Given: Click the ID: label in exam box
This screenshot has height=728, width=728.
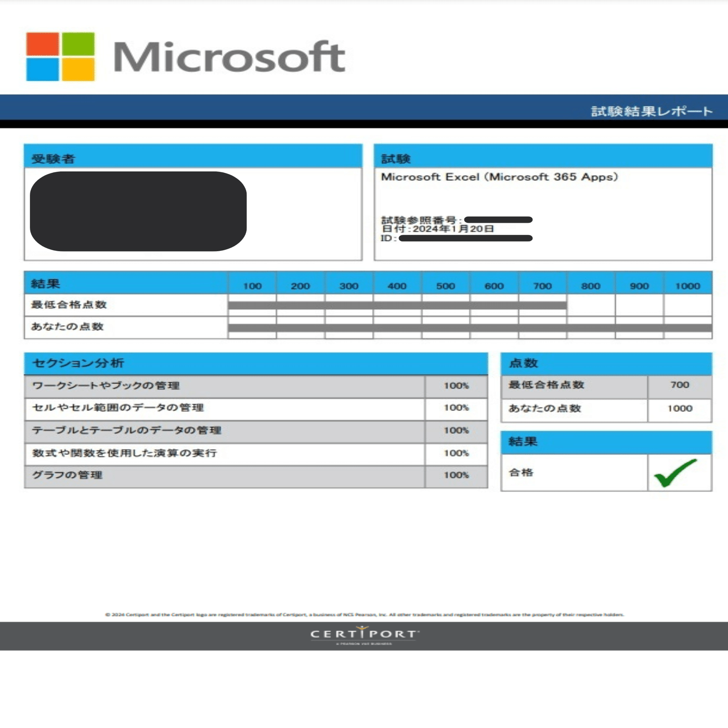Looking at the screenshot, I should coord(389,238).
